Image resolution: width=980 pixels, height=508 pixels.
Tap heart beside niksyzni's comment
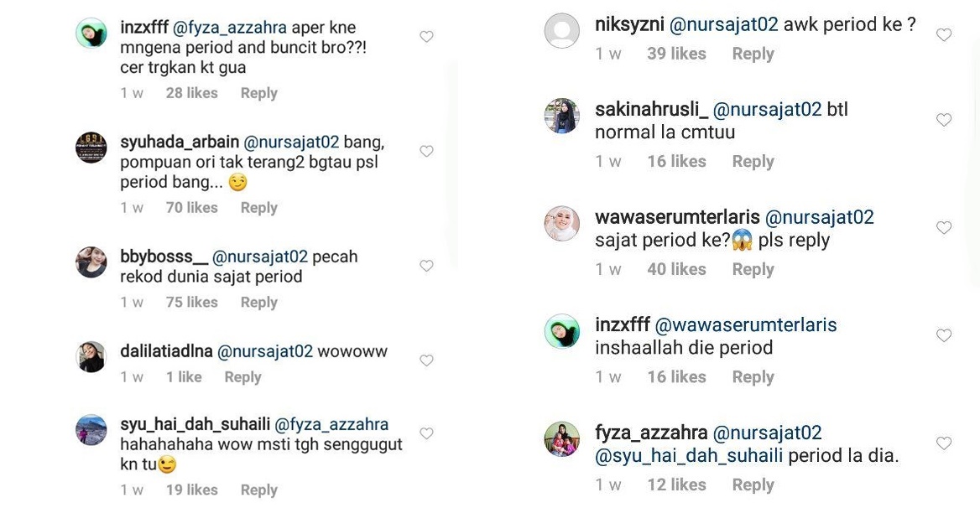pos(944,35)
